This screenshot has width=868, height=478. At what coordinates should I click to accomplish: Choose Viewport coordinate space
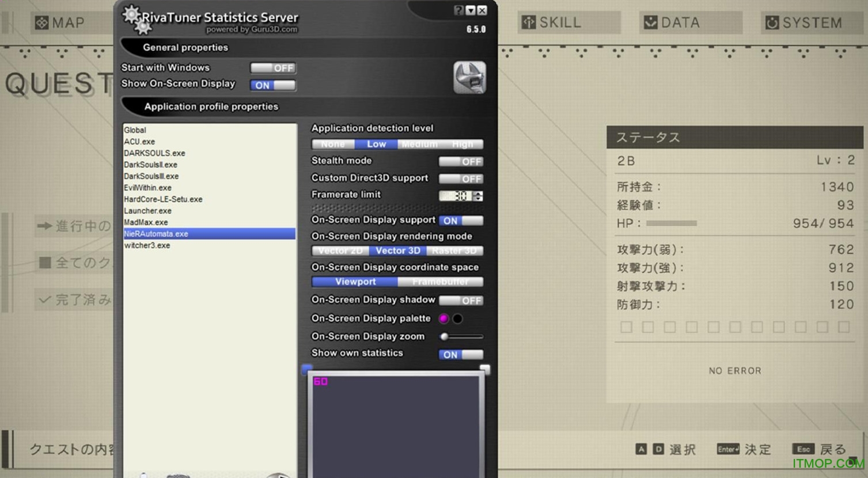tap(355, 282)
